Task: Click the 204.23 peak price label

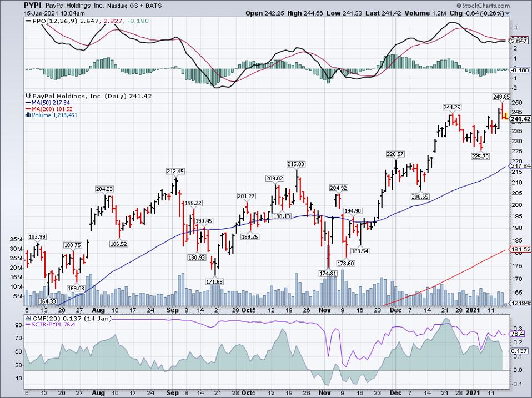Action: (x=104, y=189)
